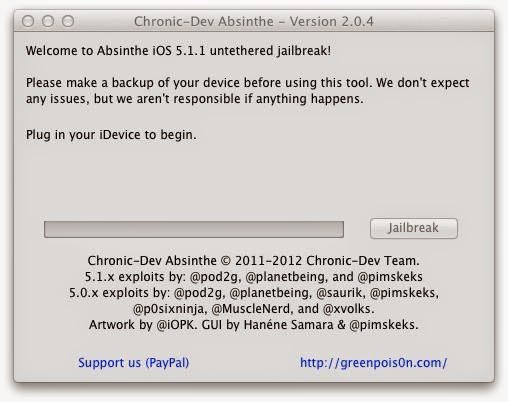Click the Plug in your iDevice text

tap(111, 135)
